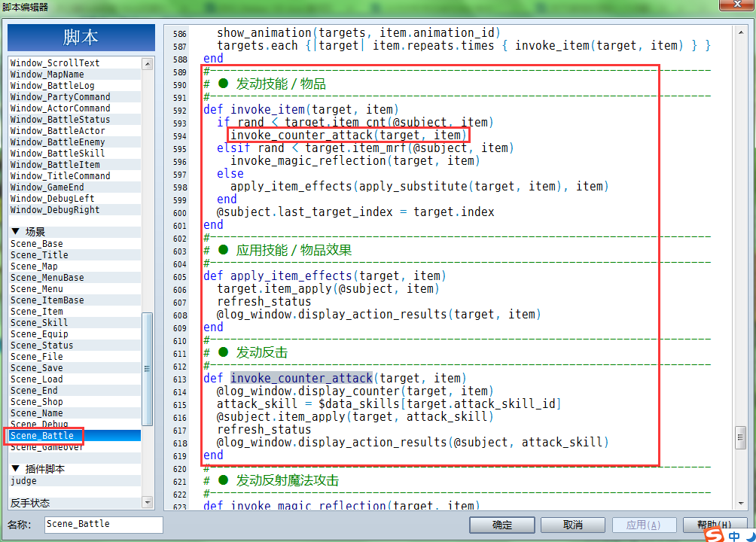Click the Sogou input method S icon
Viewport: 756px width, 542px height.
tap(715, 534)
